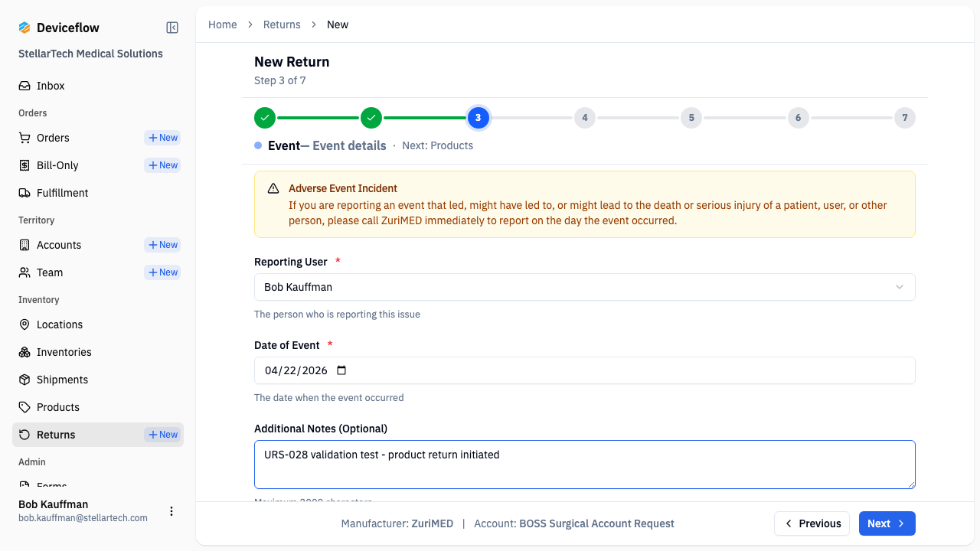980x551 pixels.
Task: Create new order with +New button
Action: click(x=162, y=138)
